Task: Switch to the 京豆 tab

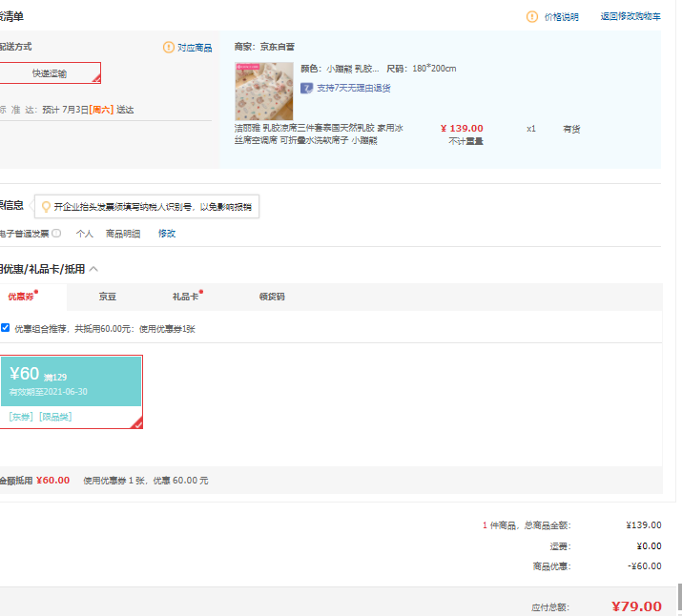Action: 108,297
